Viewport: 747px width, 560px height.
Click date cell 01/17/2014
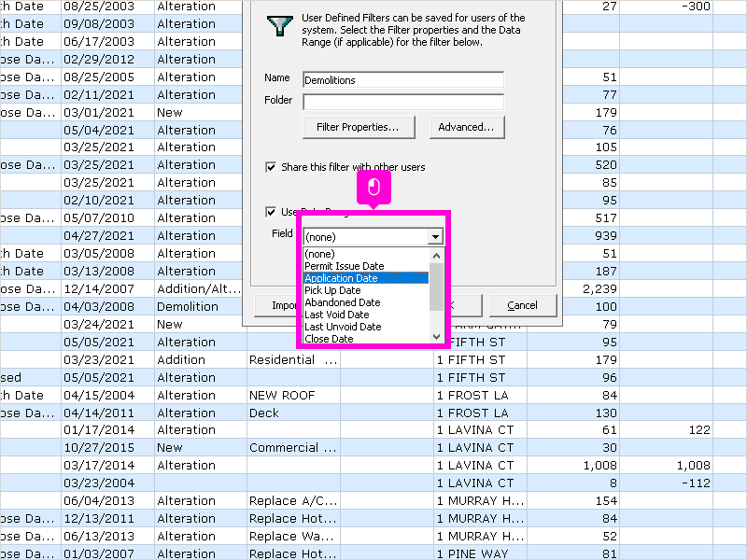click(x=107, y=430)
